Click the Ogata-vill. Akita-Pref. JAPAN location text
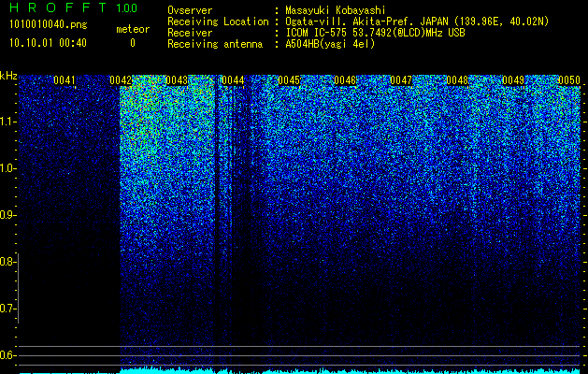Image resolution: width=588 pixels, height=374 pixels. tap(417, 22)
